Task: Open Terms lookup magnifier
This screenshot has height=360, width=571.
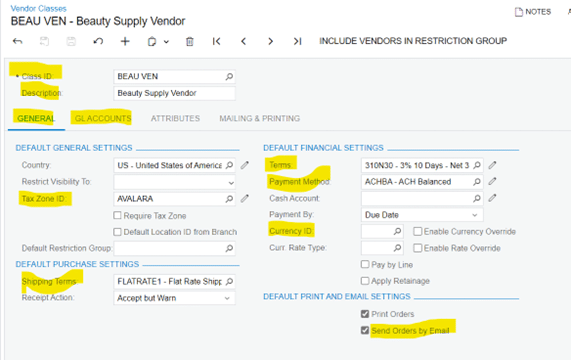Action: 477,165
